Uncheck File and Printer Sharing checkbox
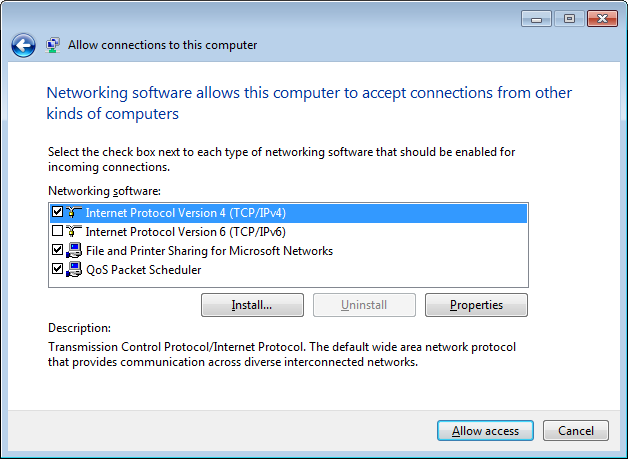 (x=57, y=250)
